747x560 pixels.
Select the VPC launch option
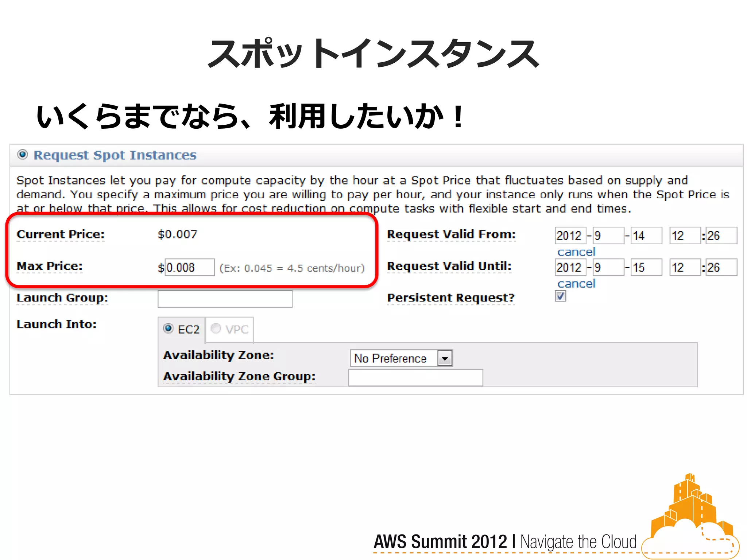click(x=216, y=328)
